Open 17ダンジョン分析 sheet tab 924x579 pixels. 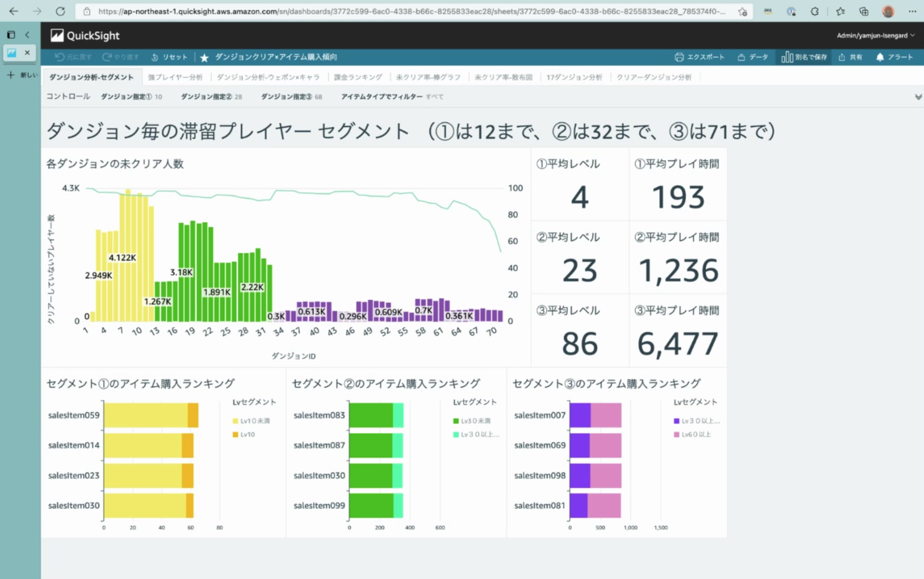point(574,77)
